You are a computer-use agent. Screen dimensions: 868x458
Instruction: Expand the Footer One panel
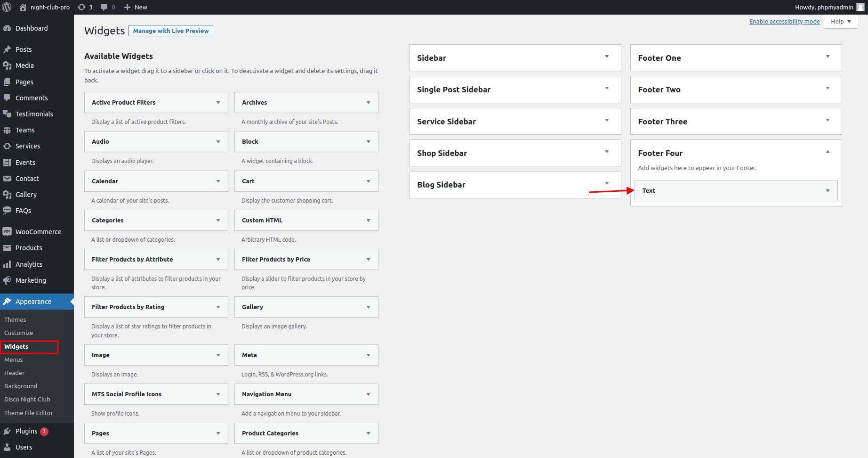pyautogui.click(x=828, y=57)
